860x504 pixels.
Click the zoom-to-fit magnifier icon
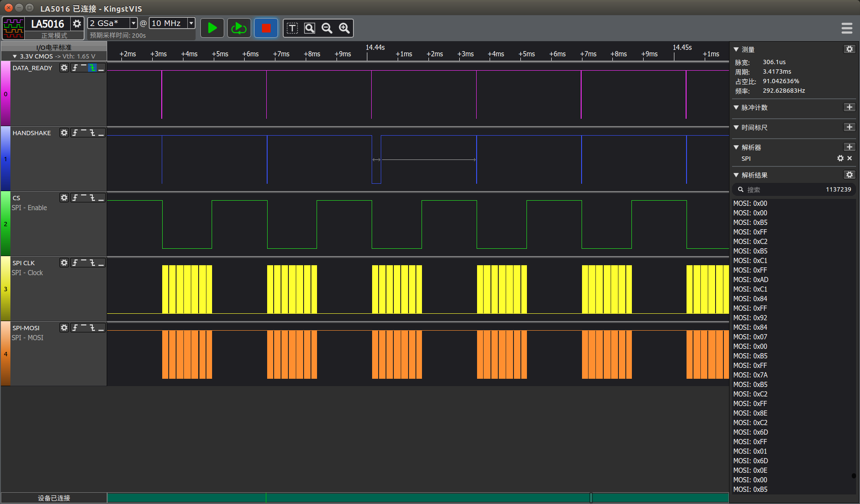click(x=310, y=28)
